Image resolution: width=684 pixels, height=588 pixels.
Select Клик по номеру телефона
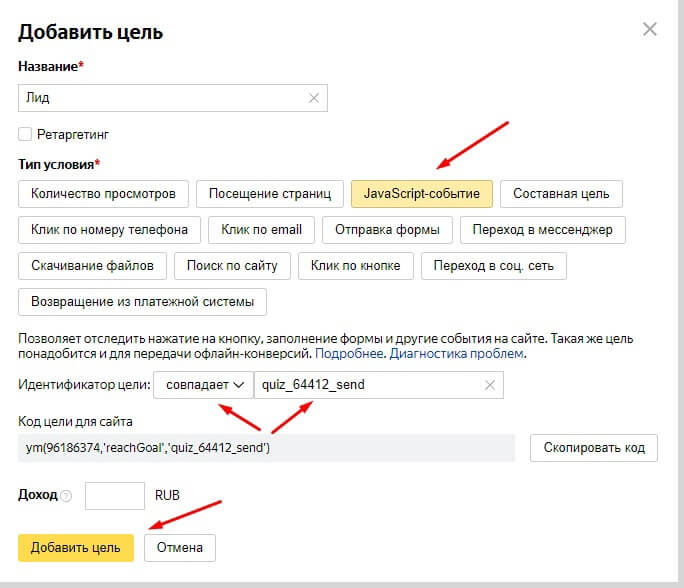(110, 229)
